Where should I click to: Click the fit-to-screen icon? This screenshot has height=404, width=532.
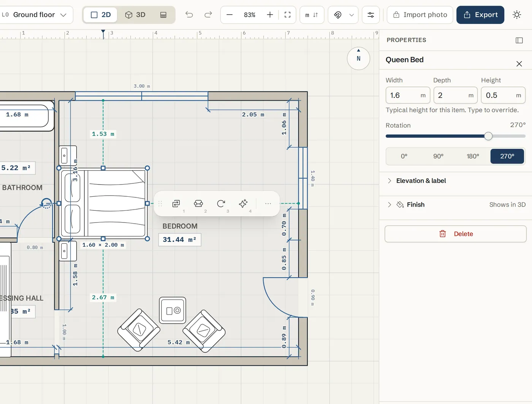[x=288, y=15]
